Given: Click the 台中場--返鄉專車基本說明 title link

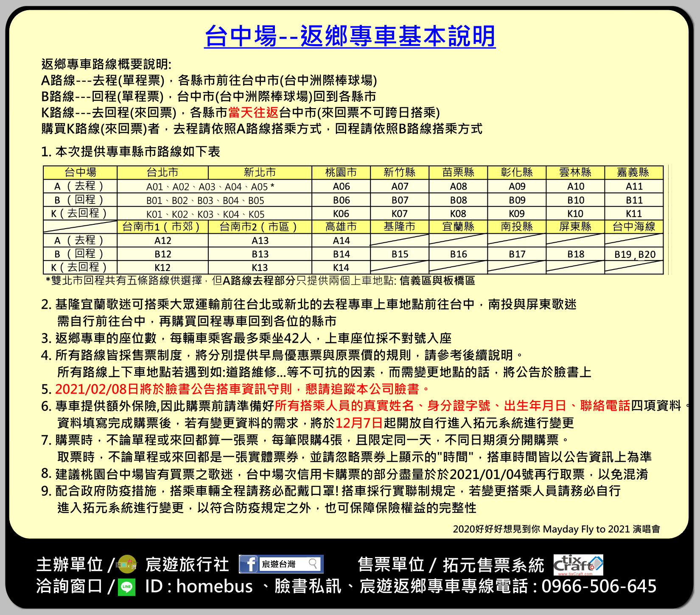Looking at the screenshot, I should click(350, 36).
